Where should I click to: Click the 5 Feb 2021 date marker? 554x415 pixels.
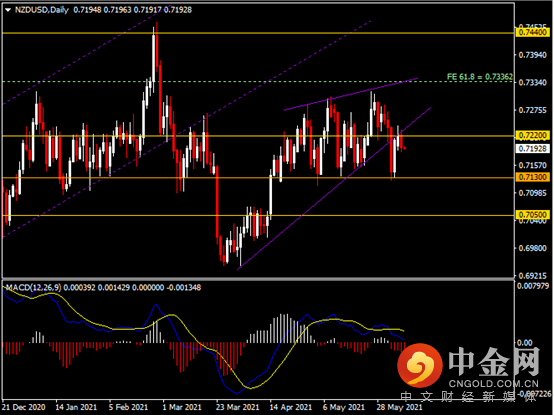[x=129, y=407]
